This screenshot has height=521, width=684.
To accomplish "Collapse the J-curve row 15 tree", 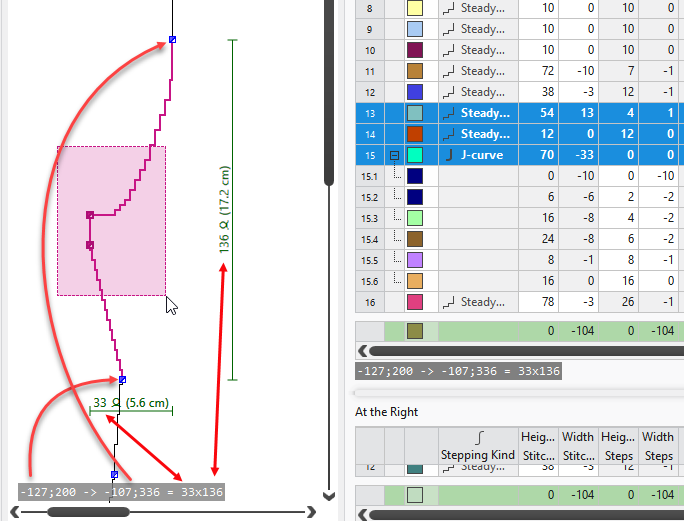I will [393, 156].
